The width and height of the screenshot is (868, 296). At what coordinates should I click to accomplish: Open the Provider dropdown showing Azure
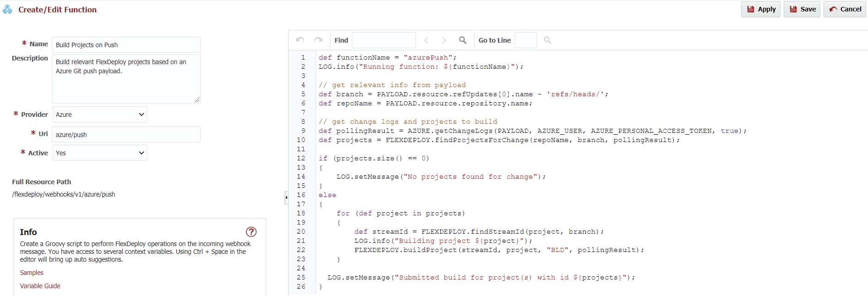pos(100,115)
